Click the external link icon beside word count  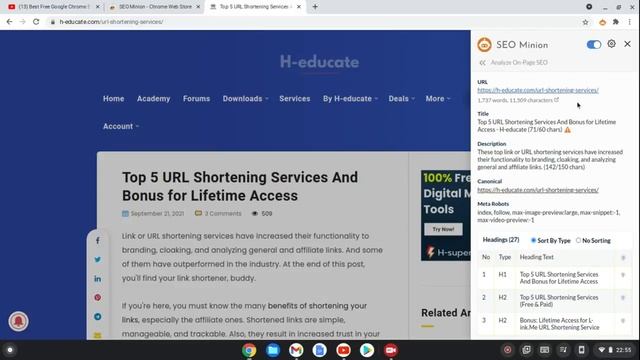(556, 100)
